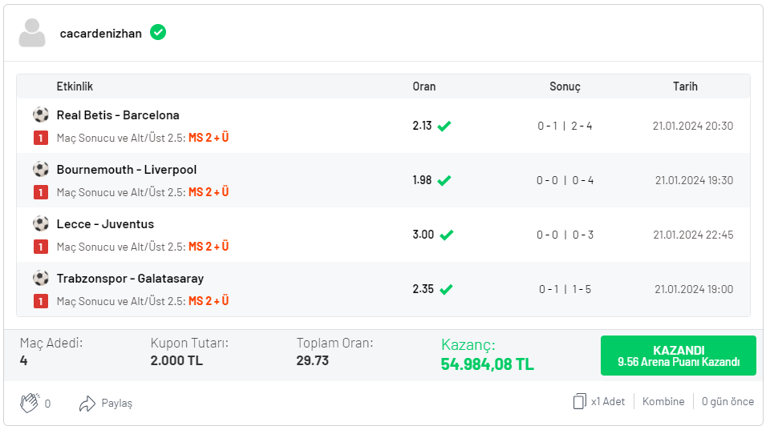Open the Lecce - Juventus match
The width and height of the screenshot is (770, 430).
click(x=105, y=224)
